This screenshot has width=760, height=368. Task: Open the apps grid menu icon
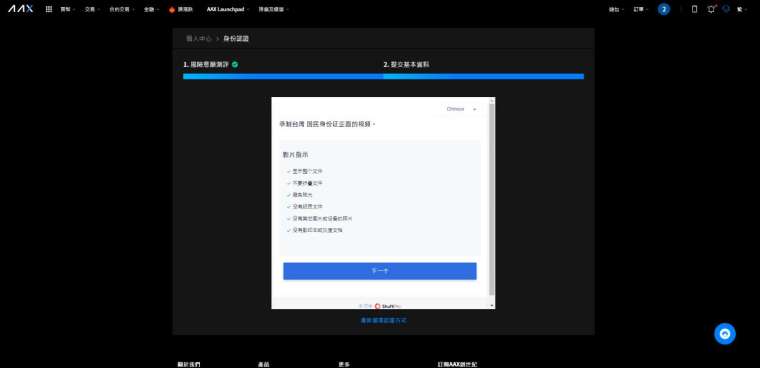(49, 9)
